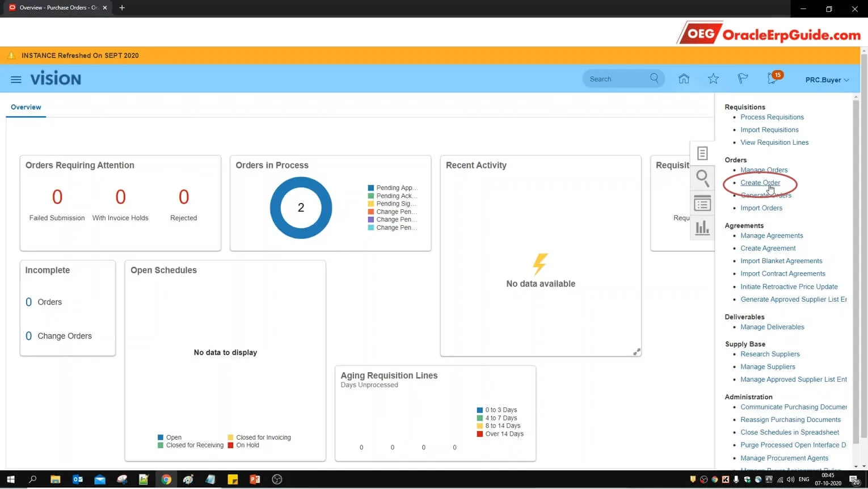Select the Overview tab
This screenshot has height=489, width=868.
point(26,107)
